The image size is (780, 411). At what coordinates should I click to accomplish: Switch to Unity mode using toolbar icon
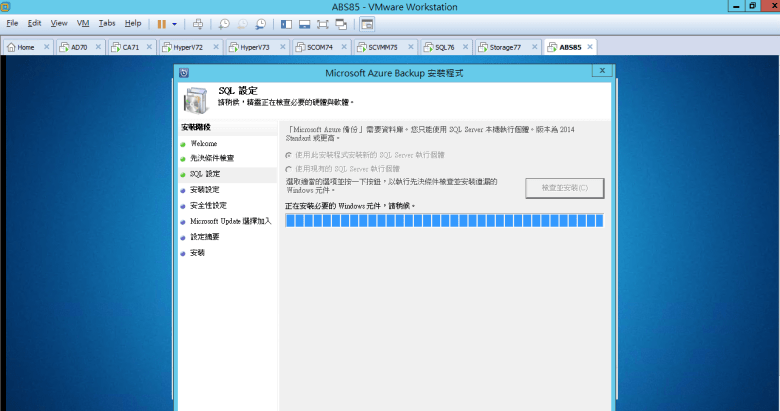click(x=343, y=23)
